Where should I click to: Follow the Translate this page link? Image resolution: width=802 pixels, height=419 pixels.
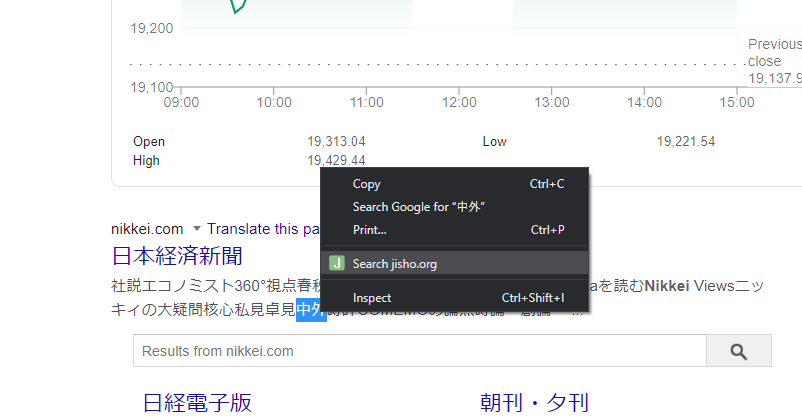pos(263,229)
